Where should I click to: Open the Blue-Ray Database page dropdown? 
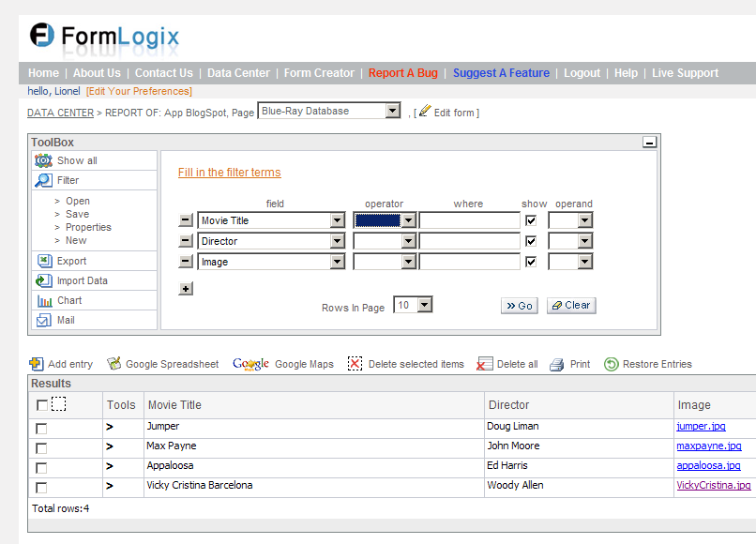(393, 111)
